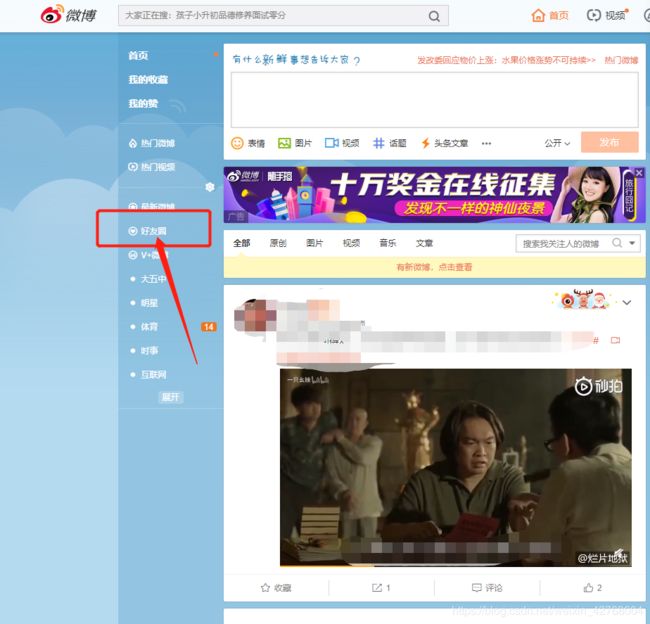Click the search magnifier icon in top bar
The width and height of the screenshot is (650, 624).
click(434, 16)
